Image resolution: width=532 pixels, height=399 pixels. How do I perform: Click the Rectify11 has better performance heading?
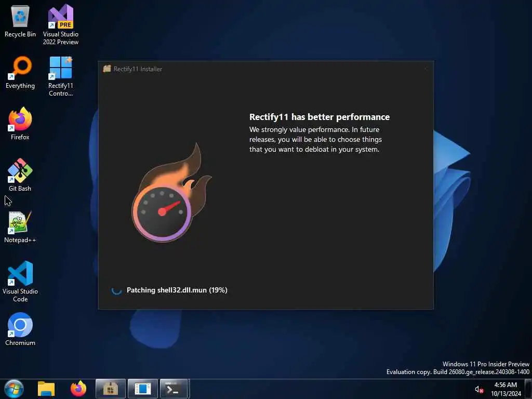pyautogui.click(x=320, y=117)
